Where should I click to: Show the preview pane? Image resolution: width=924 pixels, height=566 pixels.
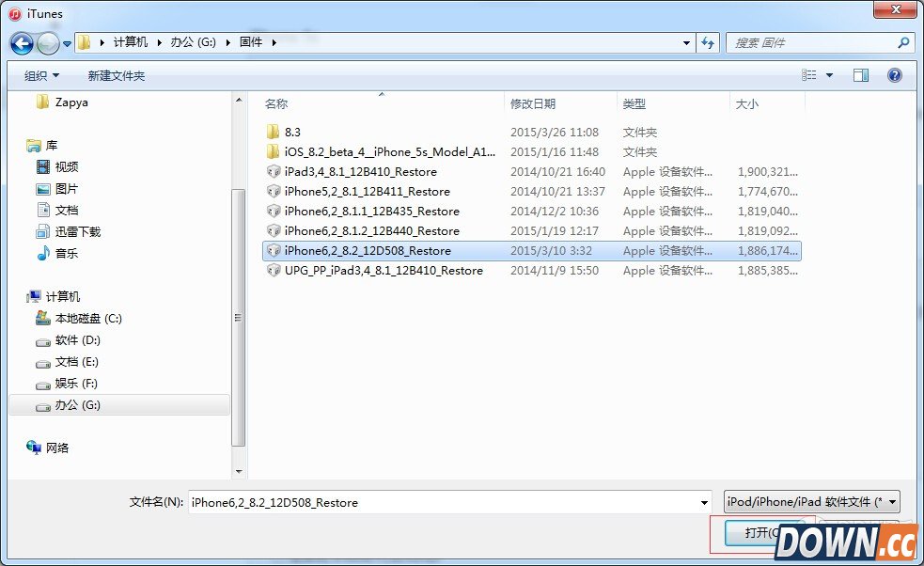[861, 75]
